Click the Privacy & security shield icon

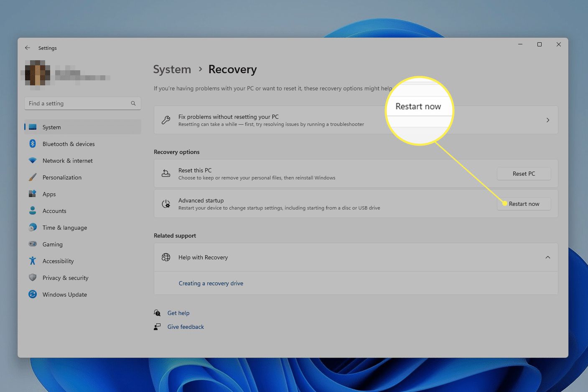[33, 277]
